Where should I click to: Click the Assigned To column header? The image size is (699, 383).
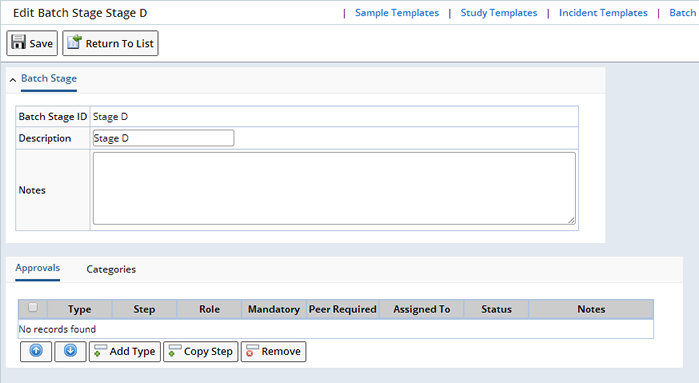[x=422, y=309]
